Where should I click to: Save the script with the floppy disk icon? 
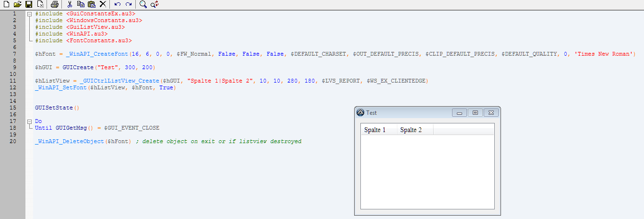tap(29, 4)
